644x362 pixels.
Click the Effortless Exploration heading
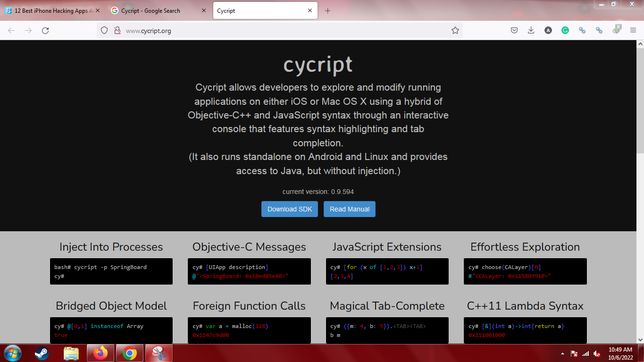525,247
